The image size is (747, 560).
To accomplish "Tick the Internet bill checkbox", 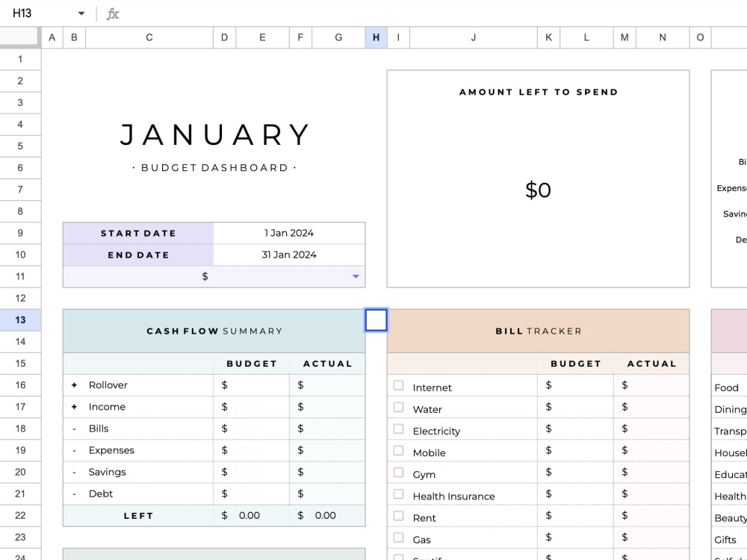I will point(399,386).
